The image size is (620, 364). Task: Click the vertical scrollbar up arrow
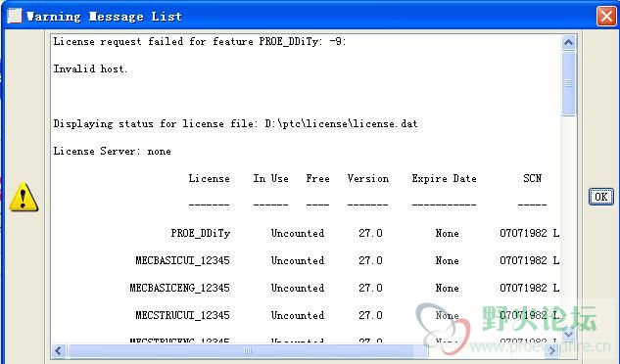click(569, 42)
